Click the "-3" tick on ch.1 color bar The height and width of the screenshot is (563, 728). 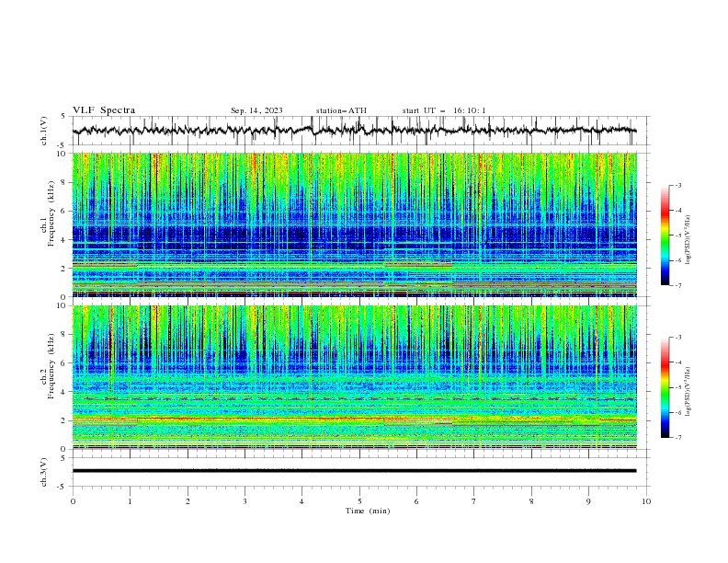(677, 186)
